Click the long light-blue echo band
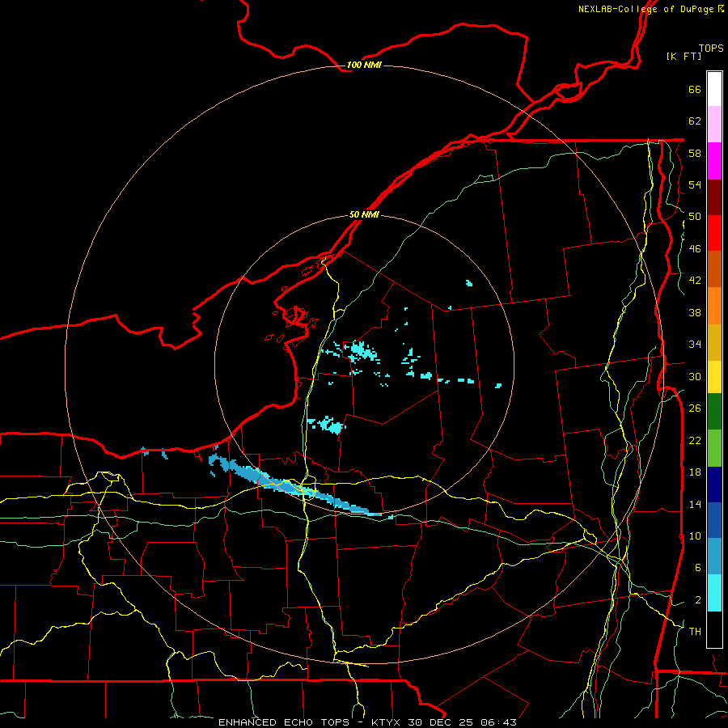 pos(297,488)
